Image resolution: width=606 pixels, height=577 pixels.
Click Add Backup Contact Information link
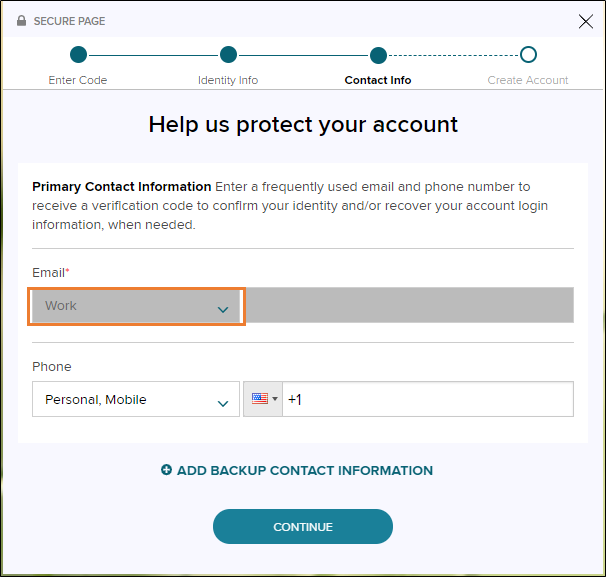pyautogui.click(x=304, y=470)
